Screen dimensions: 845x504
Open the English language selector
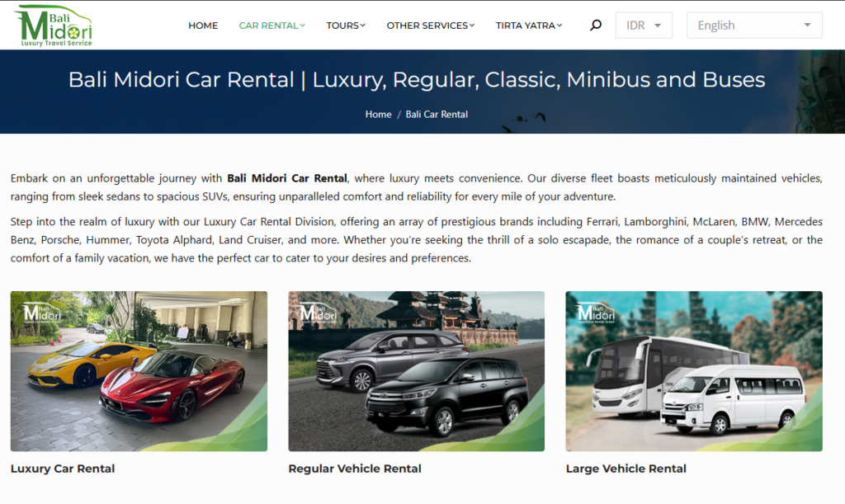pos(754,26)
